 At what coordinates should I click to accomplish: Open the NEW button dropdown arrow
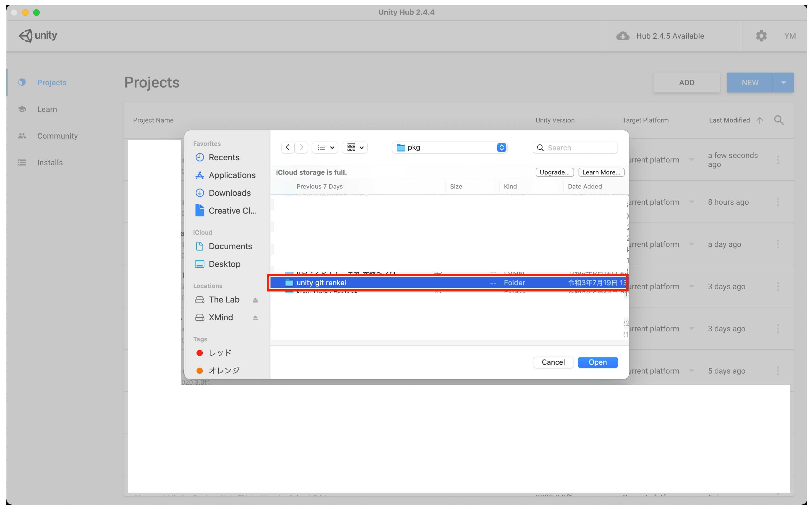click(783, 83)
